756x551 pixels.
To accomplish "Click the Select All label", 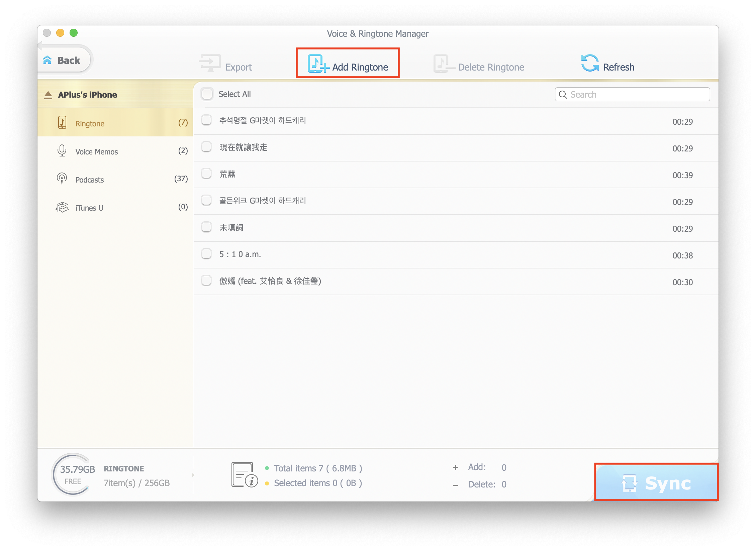I will pos(234,94).
